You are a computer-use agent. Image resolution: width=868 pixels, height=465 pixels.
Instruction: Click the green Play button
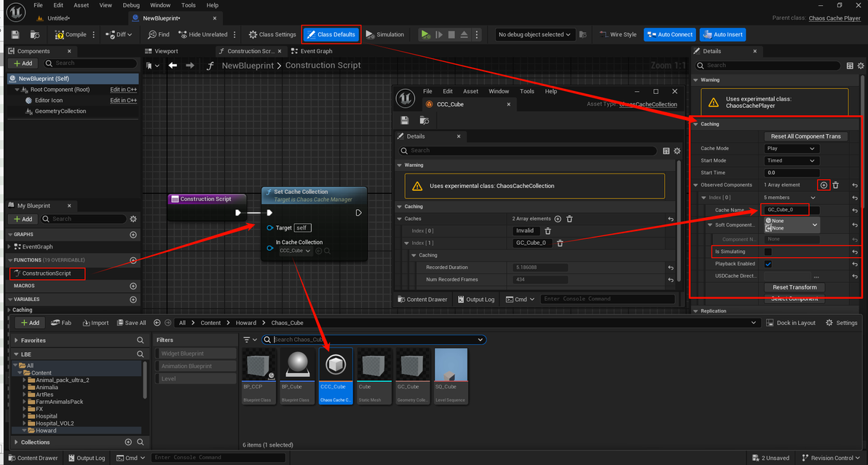click(x=425, y=34)
